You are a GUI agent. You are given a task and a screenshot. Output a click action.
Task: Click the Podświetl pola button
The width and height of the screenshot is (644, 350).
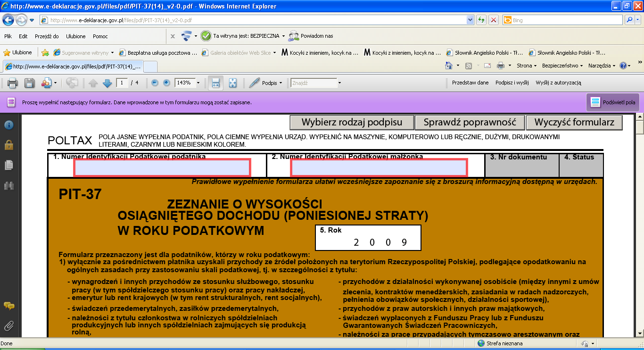613,102
